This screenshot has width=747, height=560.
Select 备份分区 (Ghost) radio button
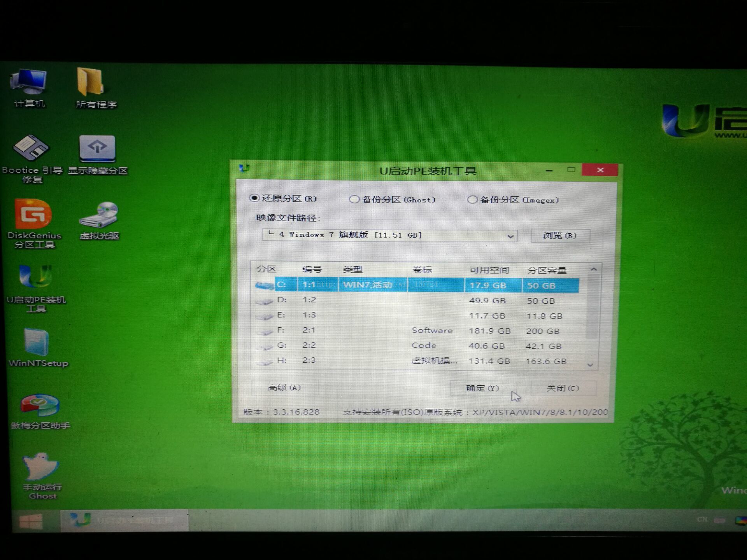(354, 199)
